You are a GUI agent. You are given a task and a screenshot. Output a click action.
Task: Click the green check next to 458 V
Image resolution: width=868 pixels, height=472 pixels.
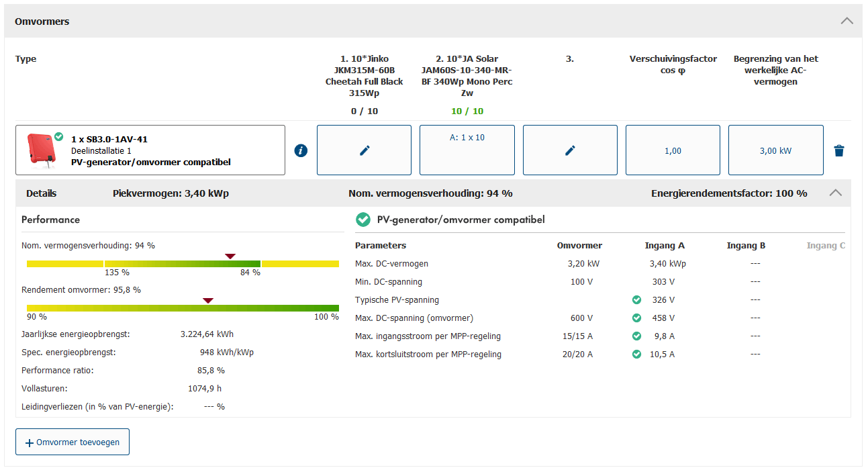coord(636,318)
